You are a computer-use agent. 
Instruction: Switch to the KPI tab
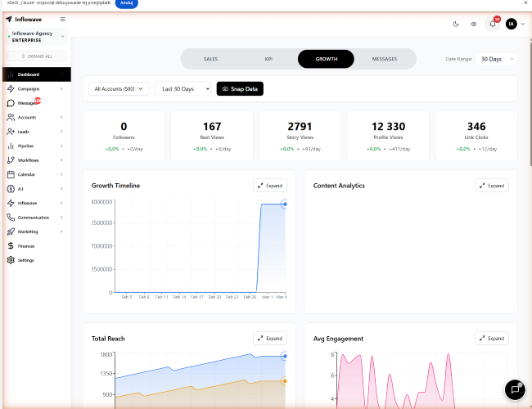(268, 59)
